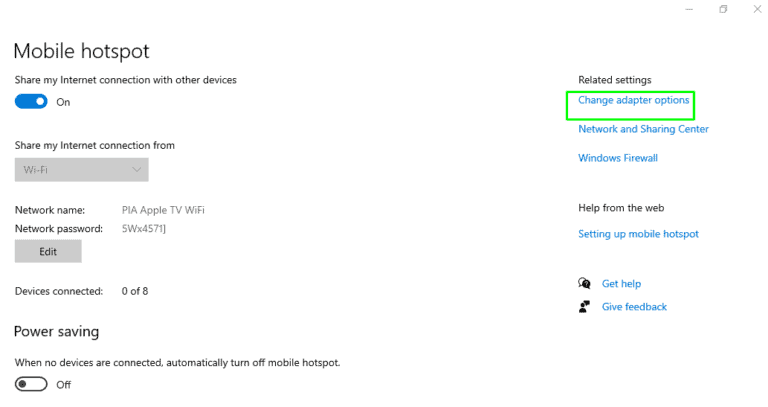The image size is (768, 407).
Task: Click the Get help speech bubble icon
Action: click(584, 284)
